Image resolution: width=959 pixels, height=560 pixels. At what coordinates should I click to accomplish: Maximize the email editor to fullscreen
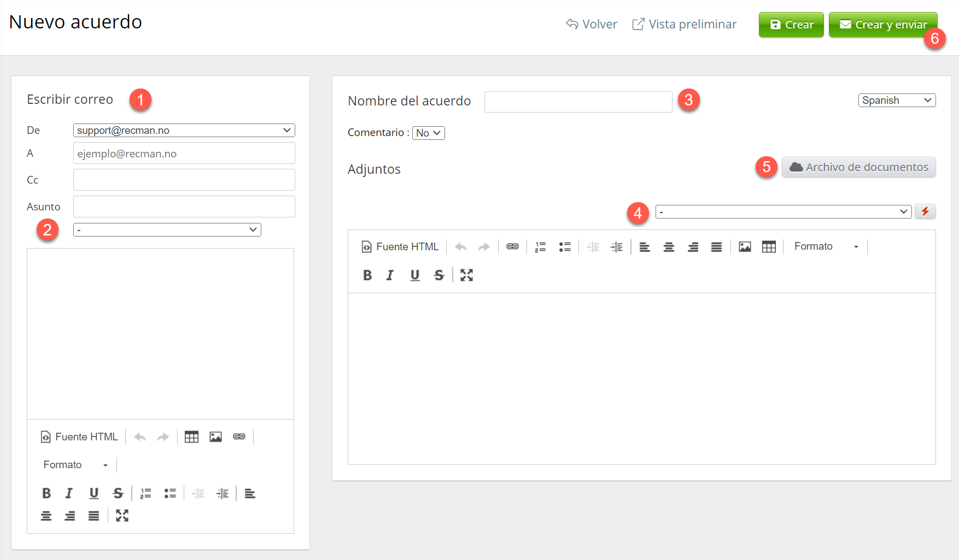click(x=122, y=516)
